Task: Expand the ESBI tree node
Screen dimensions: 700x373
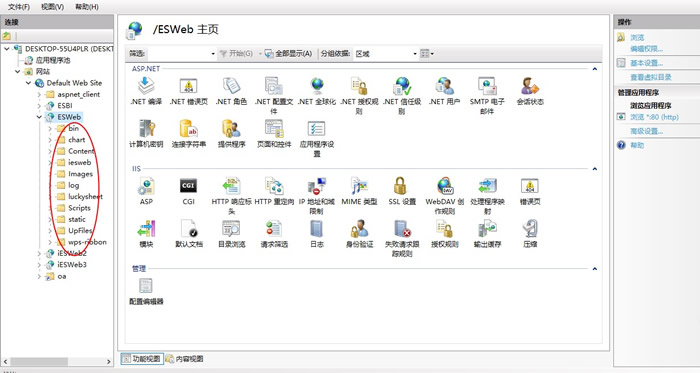Action: point(39,106)
